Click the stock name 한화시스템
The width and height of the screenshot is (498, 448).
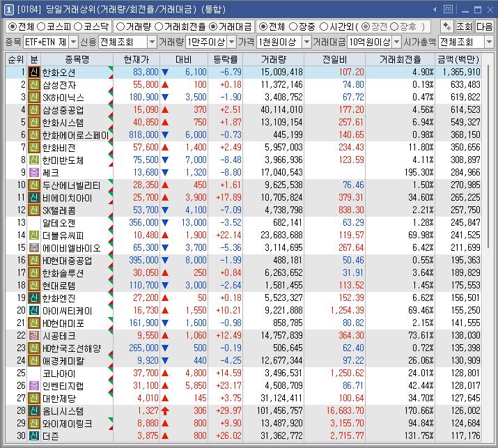pyautogui.click(x=63, y=123)
